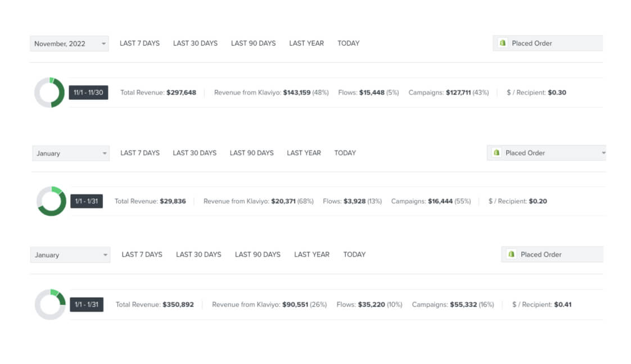631x364 pixels.
Task: Select Today in the middle date filter row
Action: [345, 152]
